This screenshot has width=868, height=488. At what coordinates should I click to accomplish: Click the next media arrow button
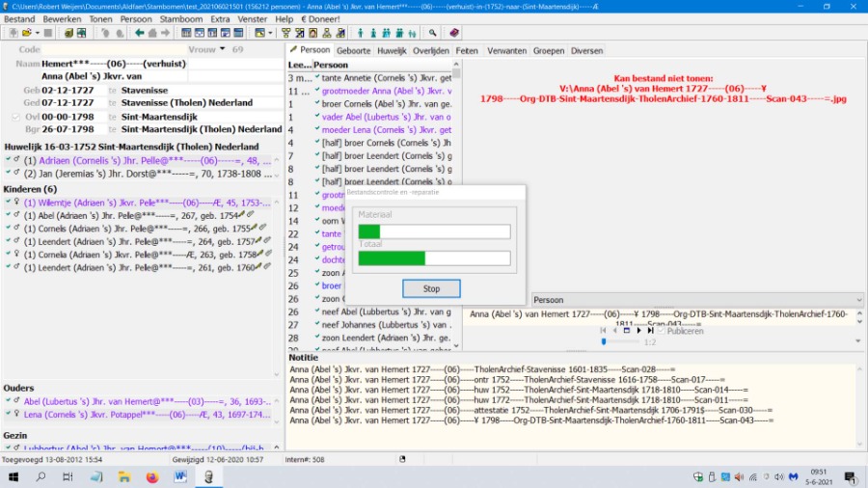tap(637, 330)
